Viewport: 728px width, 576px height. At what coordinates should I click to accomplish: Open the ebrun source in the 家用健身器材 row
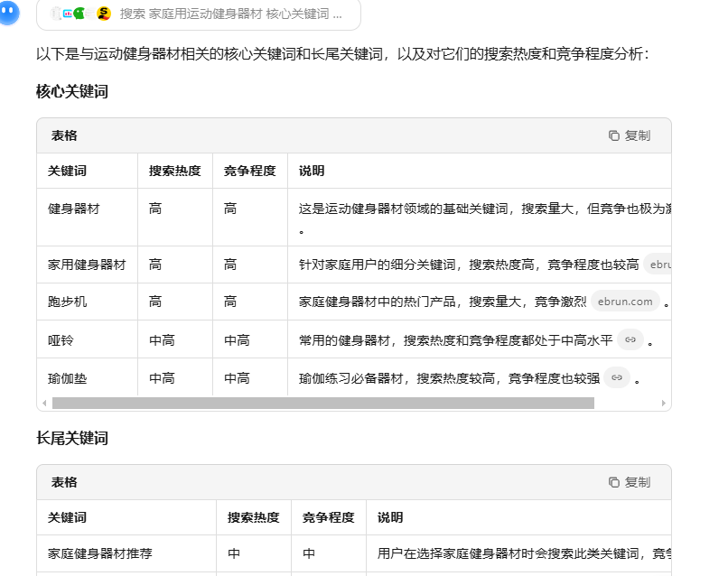pos(659,265)
